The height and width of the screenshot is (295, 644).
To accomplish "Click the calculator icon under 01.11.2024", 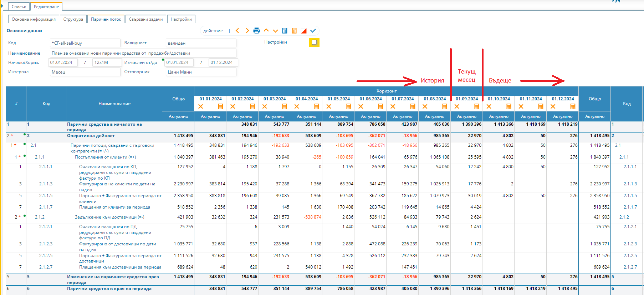I will [541, 106].
